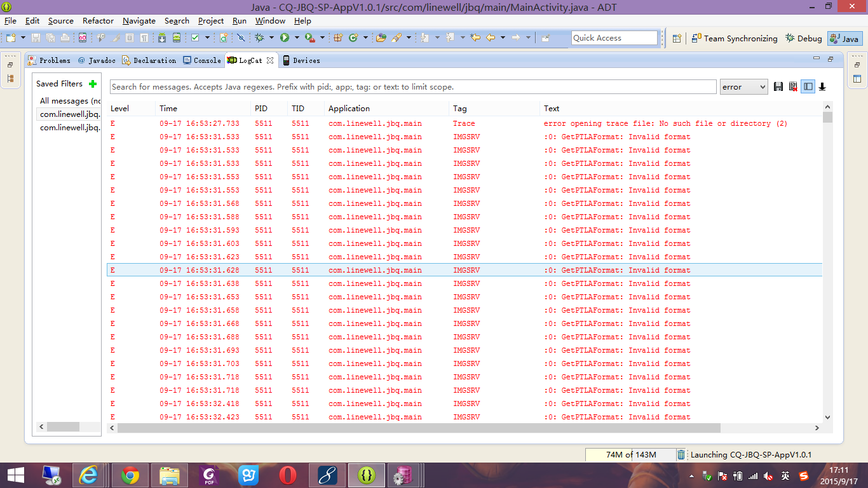868x488 pixels.
Task: Click the Search flashlight toolbar icon
Action: pos(397,38)
